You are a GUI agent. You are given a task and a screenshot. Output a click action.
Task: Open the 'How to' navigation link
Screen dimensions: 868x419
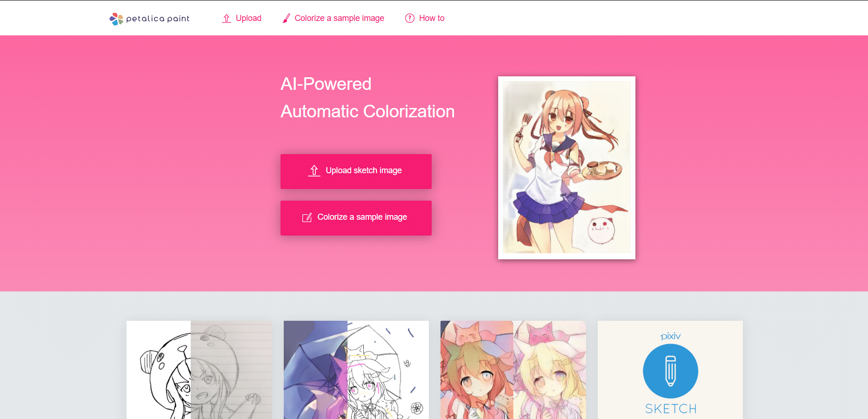coord(431,18)
